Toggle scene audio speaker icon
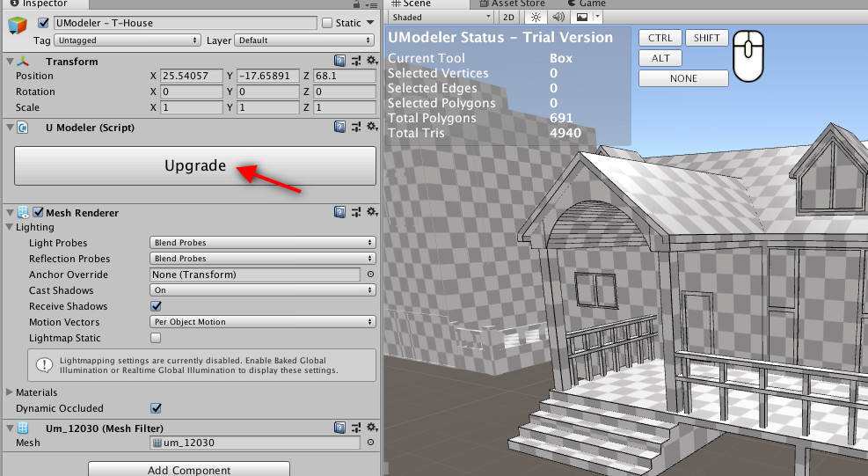Viewport: 868px width, 476px height. (558, 18)
